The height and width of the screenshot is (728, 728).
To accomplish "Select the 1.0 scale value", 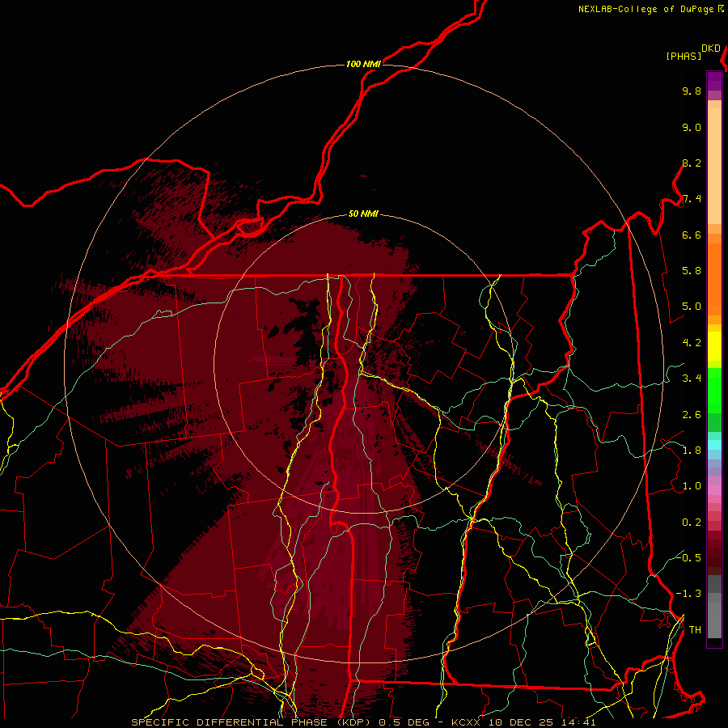I will pyautogui.click(x=692, y=487).
